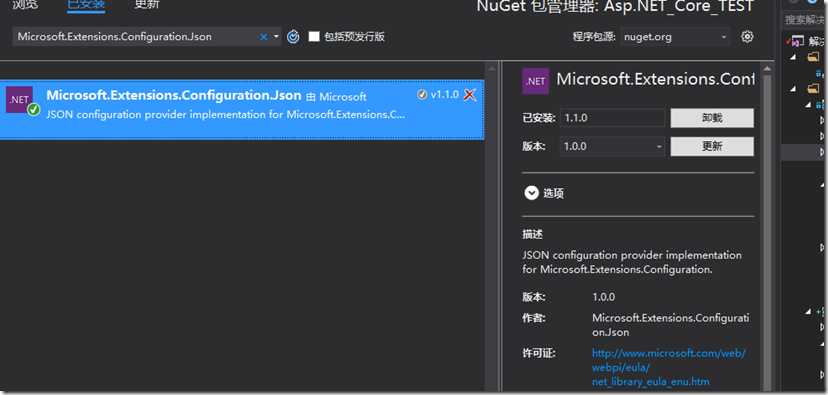Screen dimensions: 828x395
Task: Clear the search text with X
Action: [x=264, y=37]
